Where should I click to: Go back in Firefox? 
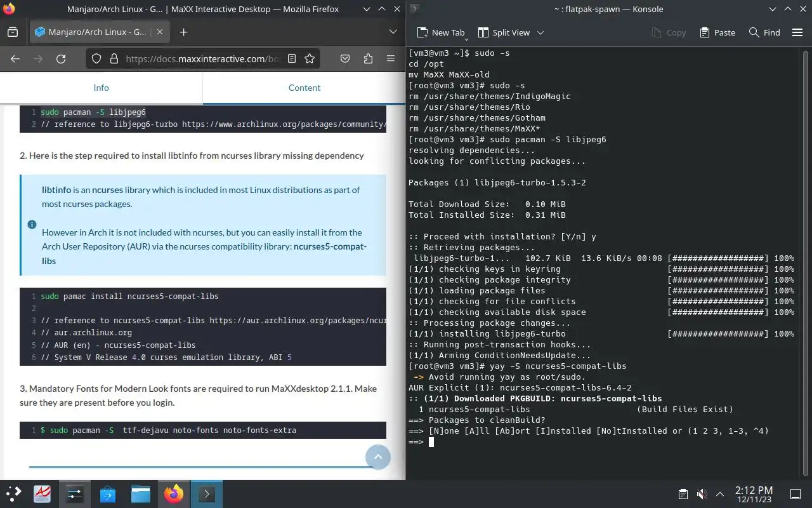click(15, 58)
